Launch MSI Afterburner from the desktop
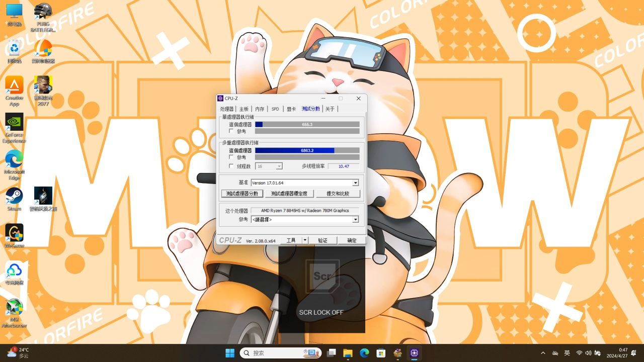The height and width of the screenshot is (362, 644). pyautogui.click(x=14, y=313)
